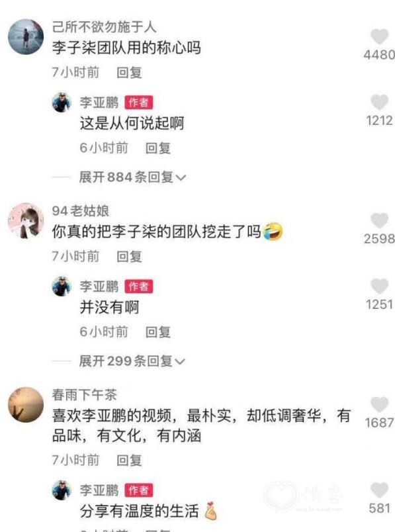
Task: Like 春雨下午茶's comment with 1687 likes
Action: 379,404
